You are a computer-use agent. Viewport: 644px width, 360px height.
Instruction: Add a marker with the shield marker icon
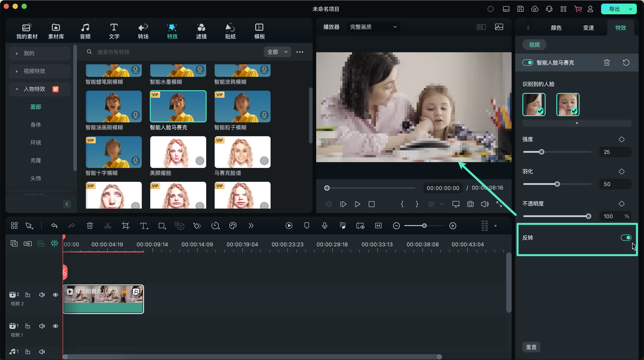point(307,226)
